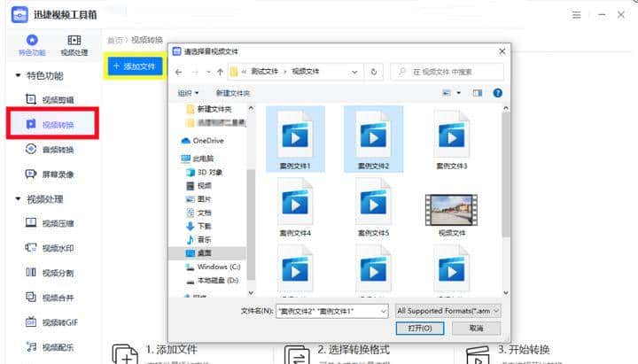
Task: Click file list scrollbar down arrow
Action: coord(506,292)
